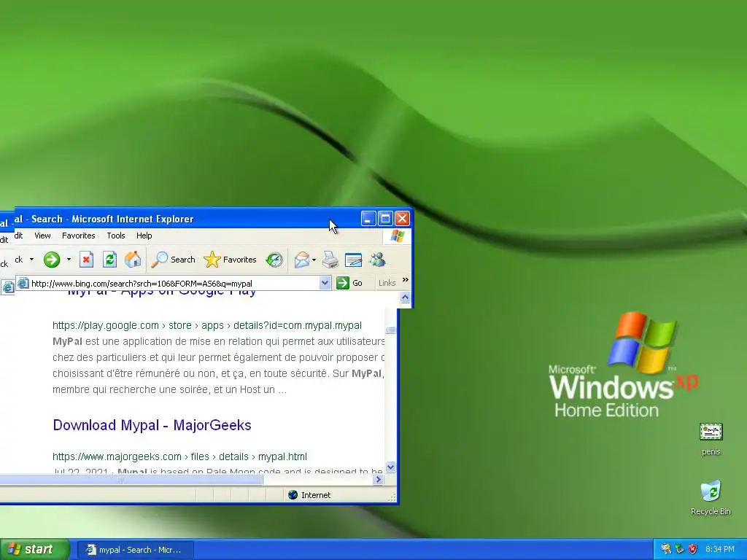Click the Internet zone globe in status bar
Image resolution: width=747 pixels, height=560 pixels.
[293, 495]
